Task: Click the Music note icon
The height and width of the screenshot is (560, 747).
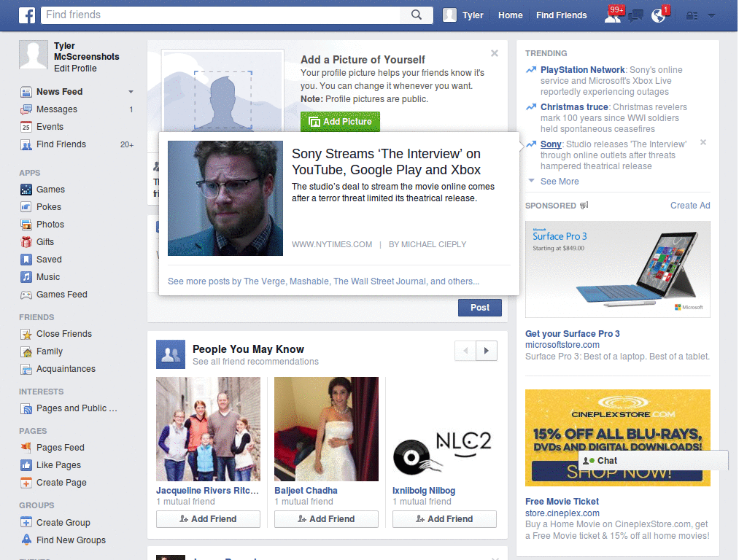Action: pyautogui.click(x=26, y=277)
